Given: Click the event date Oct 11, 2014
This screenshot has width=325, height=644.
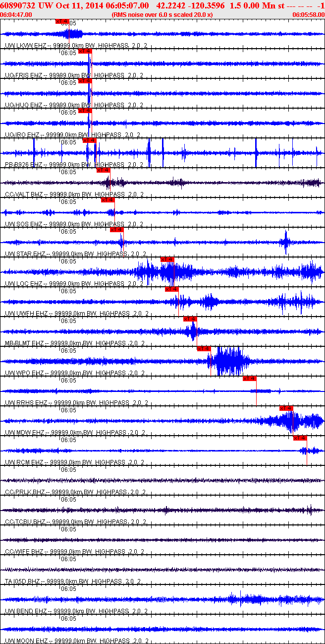Looking at the screenshot, I should 79,5.
